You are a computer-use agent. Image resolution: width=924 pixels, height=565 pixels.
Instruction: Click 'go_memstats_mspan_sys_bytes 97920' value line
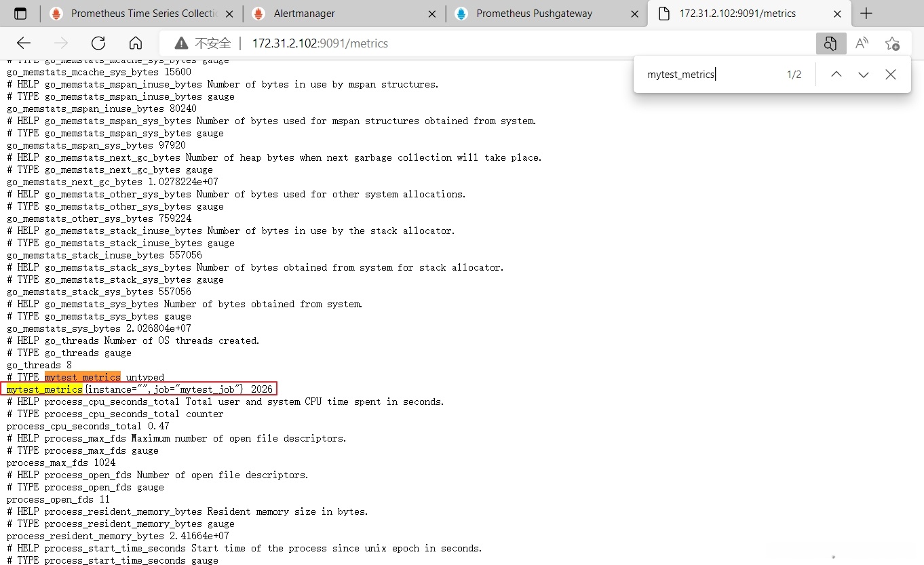[x=96, y=145]
